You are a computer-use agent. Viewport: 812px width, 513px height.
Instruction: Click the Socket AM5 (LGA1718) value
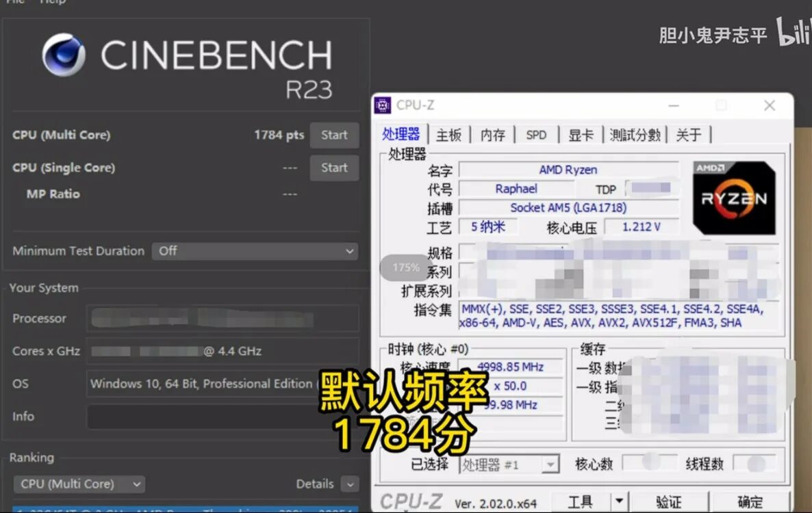568,208
